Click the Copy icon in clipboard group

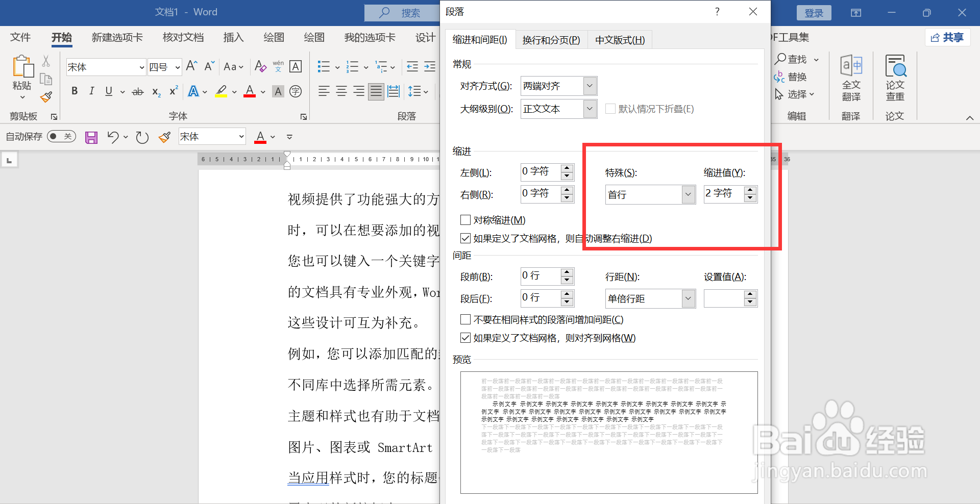[x=46, y=79]
